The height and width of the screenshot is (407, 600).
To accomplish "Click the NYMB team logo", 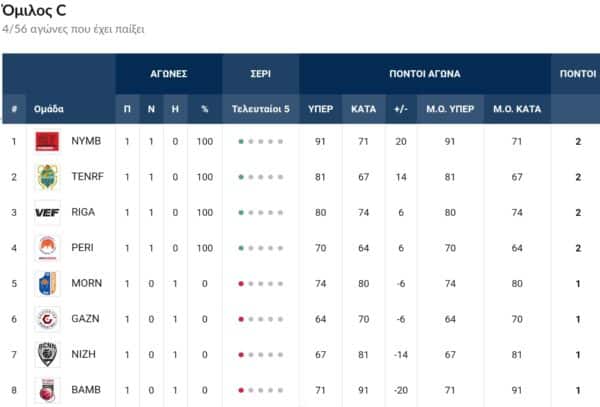I will coord(47,141).
